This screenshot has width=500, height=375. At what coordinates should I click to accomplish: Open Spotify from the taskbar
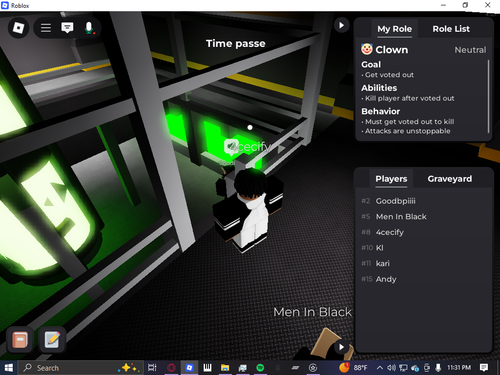point(260,368)
